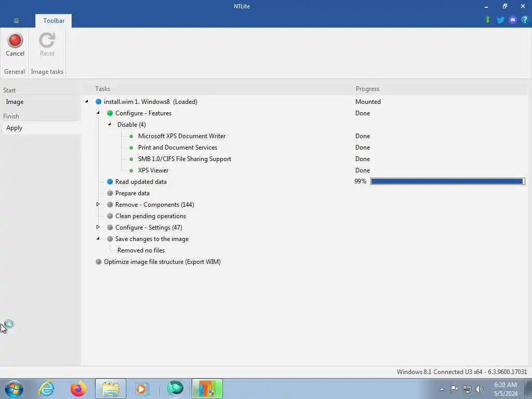Screen dimensions: 532x399
Task: Open File Explorer from the taskbar
Action: coord(111,389)
